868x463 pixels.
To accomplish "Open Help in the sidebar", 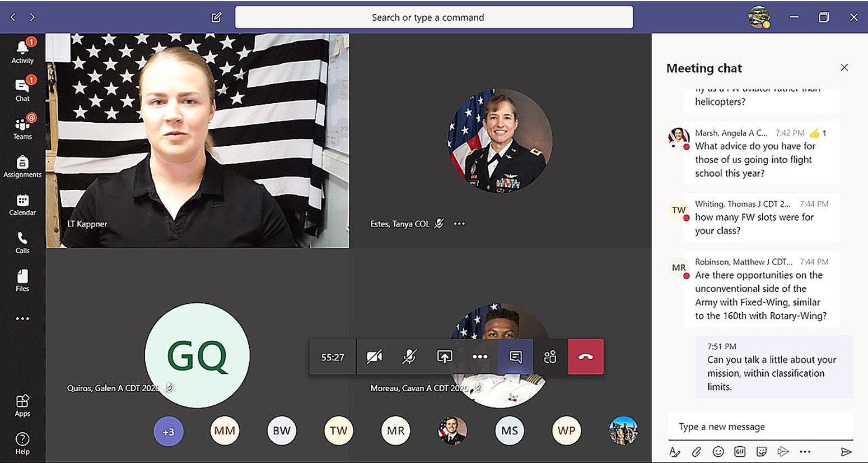I will pos(22,443).
